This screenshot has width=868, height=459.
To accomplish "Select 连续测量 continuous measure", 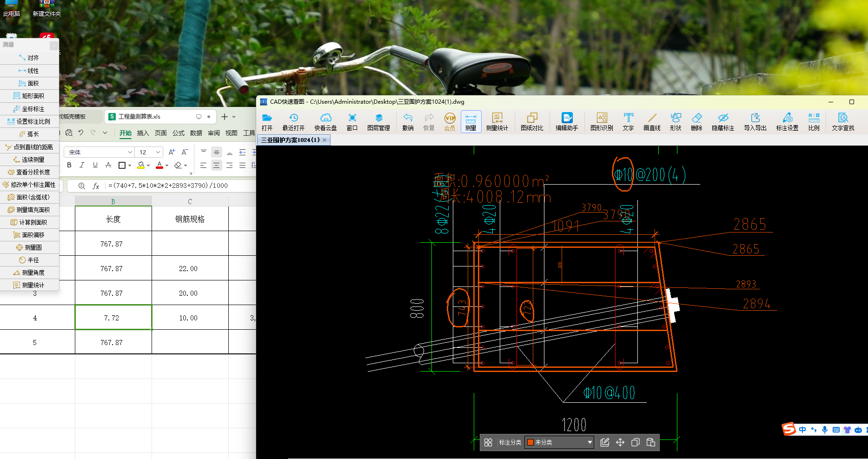I will pyautogui.click(x=29, y=160).
